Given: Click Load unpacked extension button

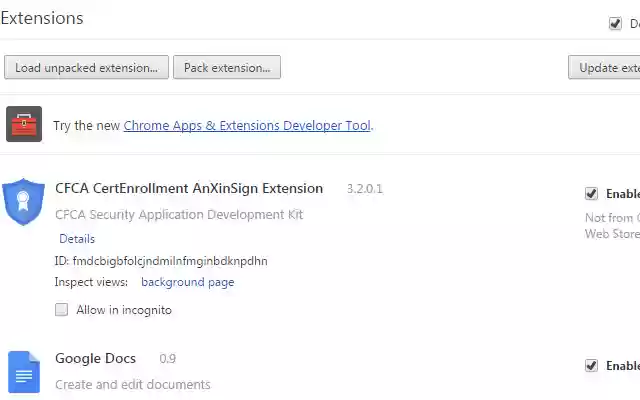Looking at the screenshot, I should (x=87, y=67).
